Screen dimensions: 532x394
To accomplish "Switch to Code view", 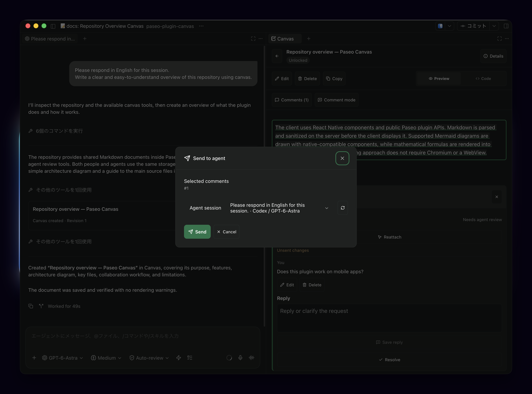I will pos(483,79).
